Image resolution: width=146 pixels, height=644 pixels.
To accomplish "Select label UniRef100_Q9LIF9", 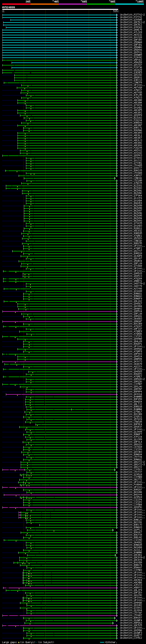I will click(131, 590).
